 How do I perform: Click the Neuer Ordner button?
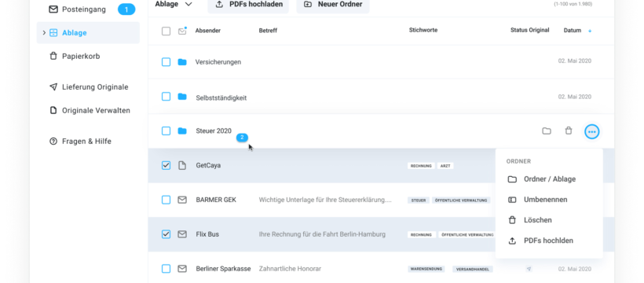[333, 5]
